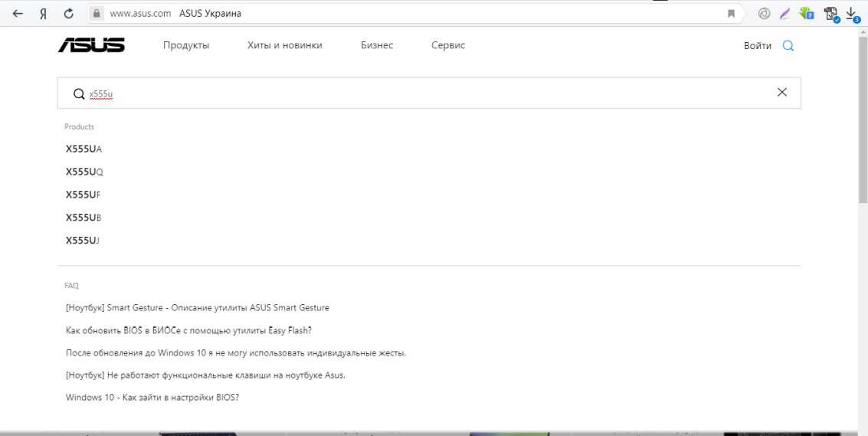Click the ASUS logo
868x436 pixels.
click(91, 45)
